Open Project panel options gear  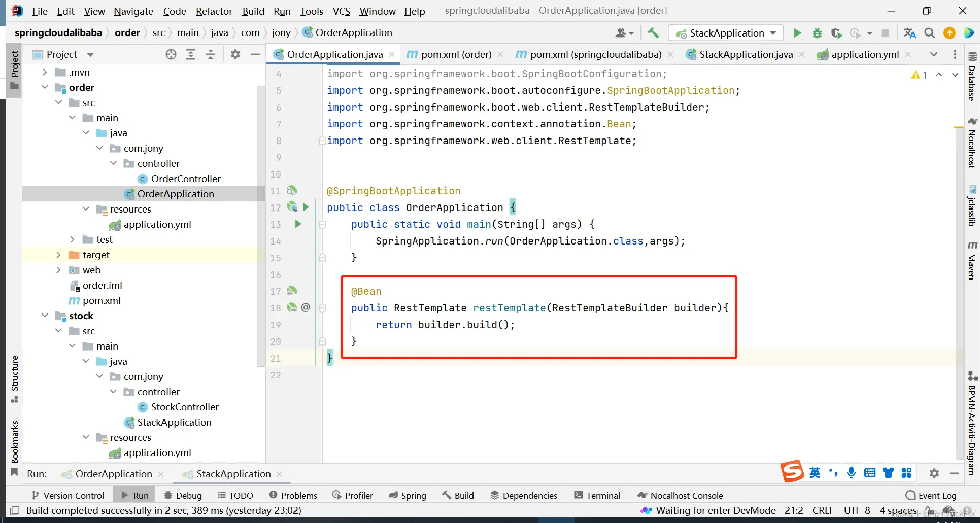(x=235, y=54)
